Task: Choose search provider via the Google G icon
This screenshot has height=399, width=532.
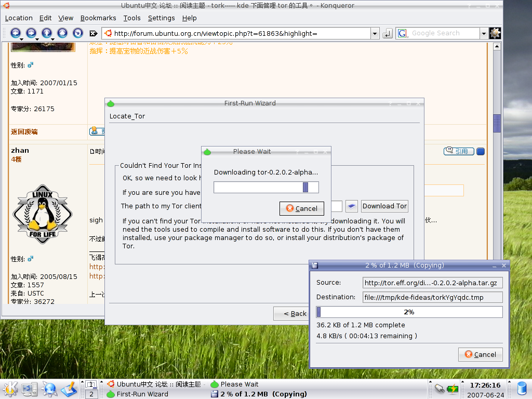Action: click(x=403, y=33)
